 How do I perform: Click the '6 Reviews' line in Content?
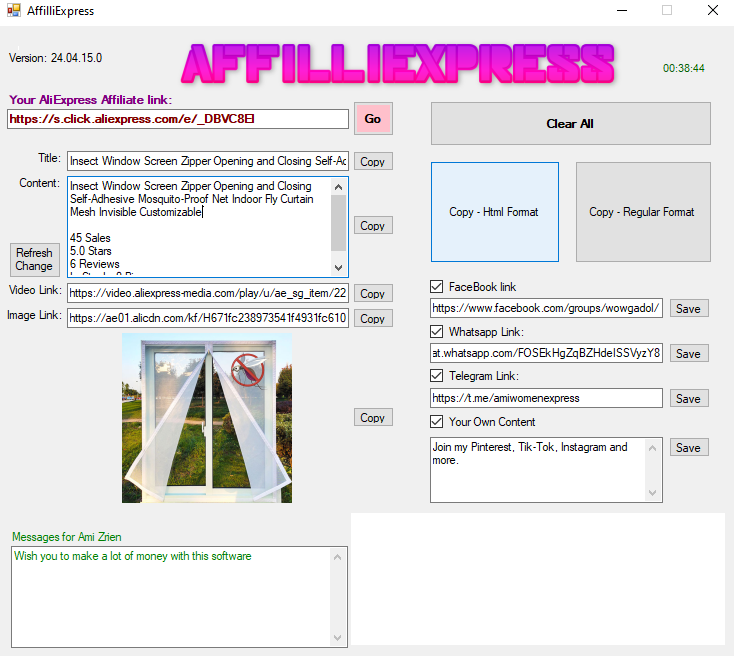coord(95,264)
